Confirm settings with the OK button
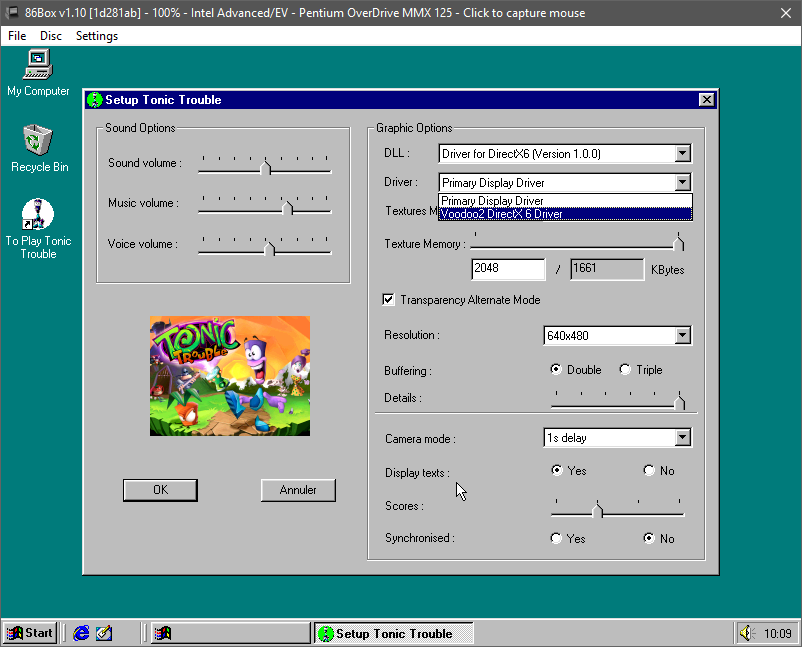 [160, 490]
